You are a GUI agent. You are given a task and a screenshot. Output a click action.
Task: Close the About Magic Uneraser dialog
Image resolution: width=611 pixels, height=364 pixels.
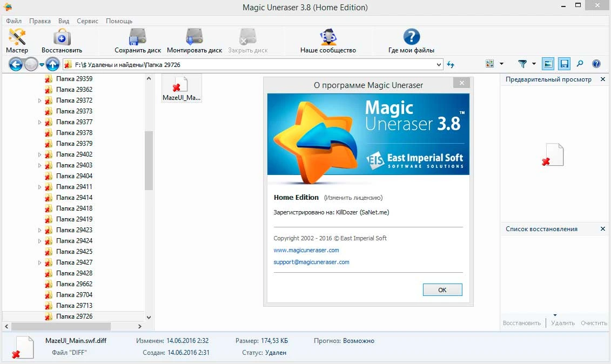click(x=462, y=83)
